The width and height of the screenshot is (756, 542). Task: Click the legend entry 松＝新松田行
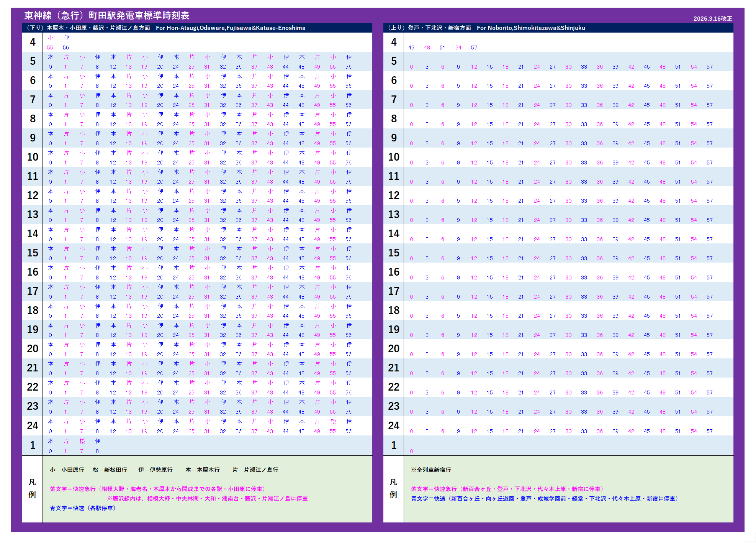point(110,470)
